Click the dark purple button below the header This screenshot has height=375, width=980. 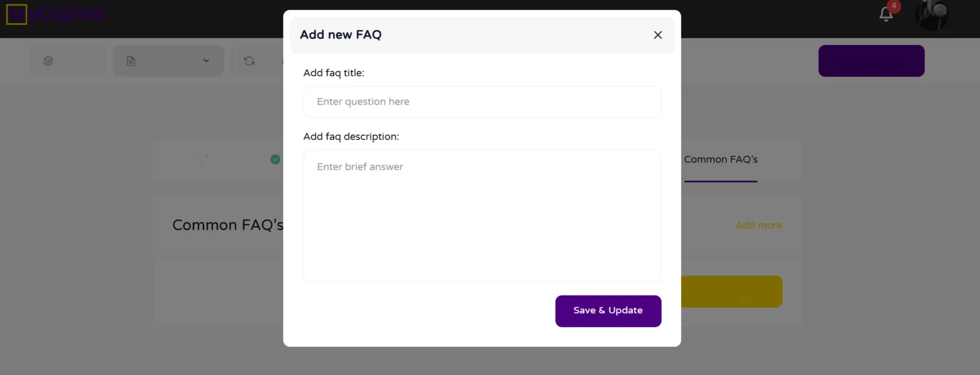coord(871,61)
